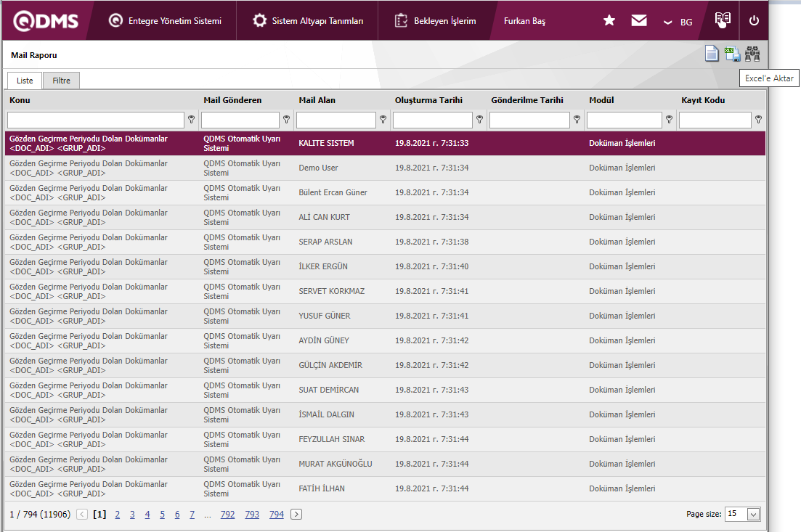
Task: Click the document view icon in Mail Raporu toolbar
Action: [712, 54]
